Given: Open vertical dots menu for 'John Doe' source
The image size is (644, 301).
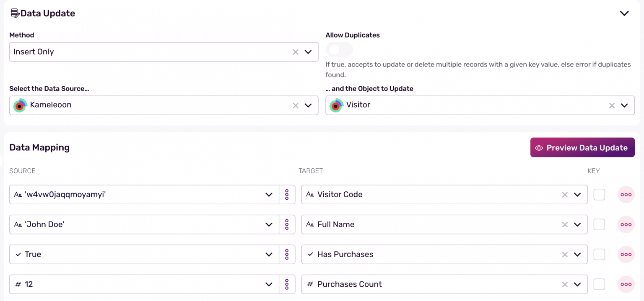Looking at the screenshot, I should tap(287, 225).
